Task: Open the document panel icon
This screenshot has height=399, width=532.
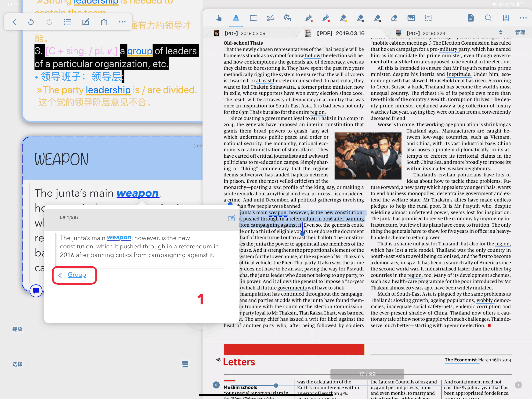Action: click(x=471, y=18)
